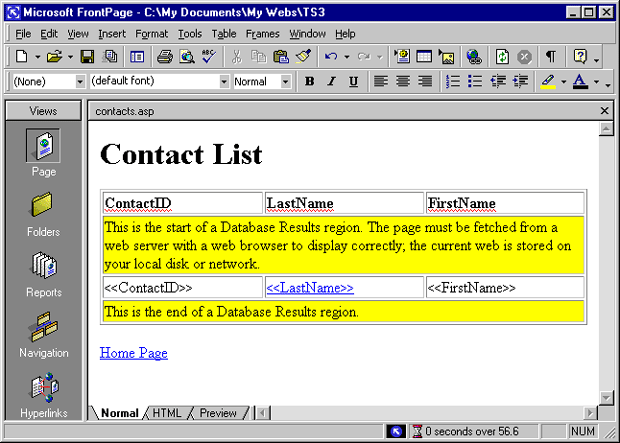Toggle Show All paragraph marks

tap(551, 57)
